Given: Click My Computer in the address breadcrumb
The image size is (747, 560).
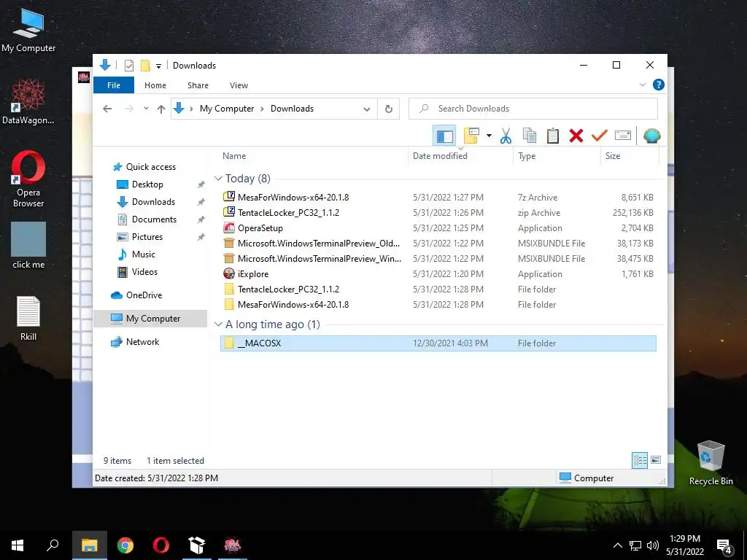Looking at the screenshot, I should (227, 109).
